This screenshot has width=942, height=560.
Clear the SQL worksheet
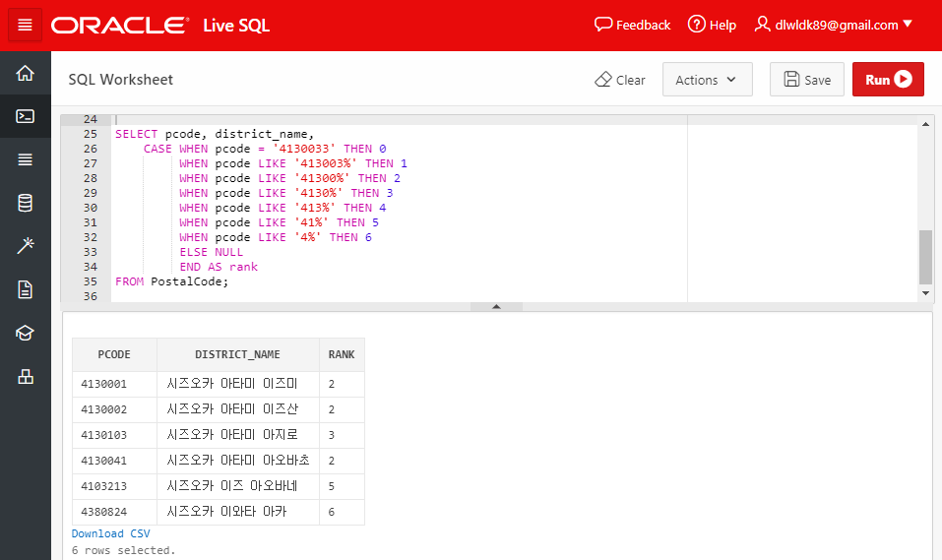[x=620, y=80]
